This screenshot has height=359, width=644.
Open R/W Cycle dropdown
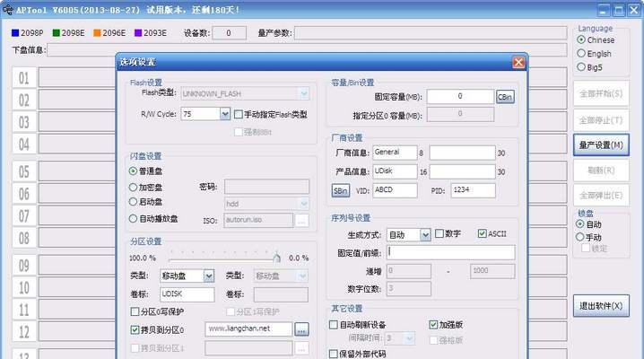point(224,114)
